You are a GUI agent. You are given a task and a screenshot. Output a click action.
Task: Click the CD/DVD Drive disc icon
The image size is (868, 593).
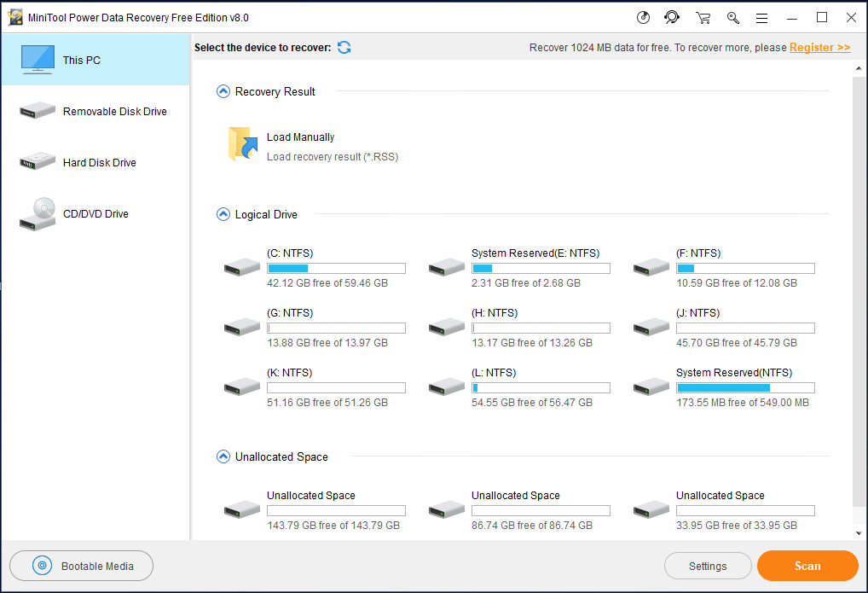pos(38,214)
